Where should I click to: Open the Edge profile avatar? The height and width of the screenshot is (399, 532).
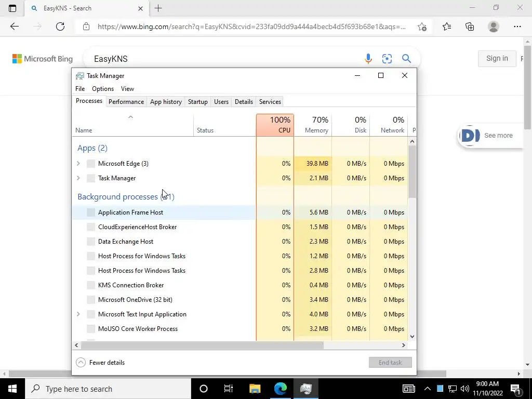(494, 26)
